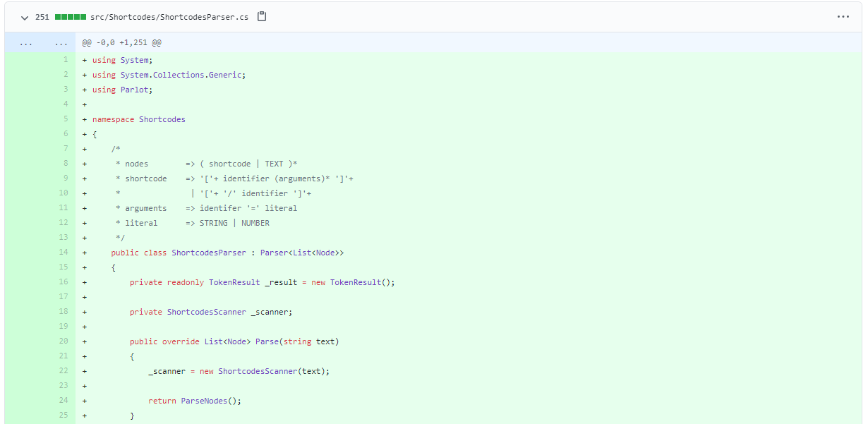Viewport: 868px width, 424px height.
Task: Click the 'public class ShortcodesParser' declaration
Action: tap(227, 253)
